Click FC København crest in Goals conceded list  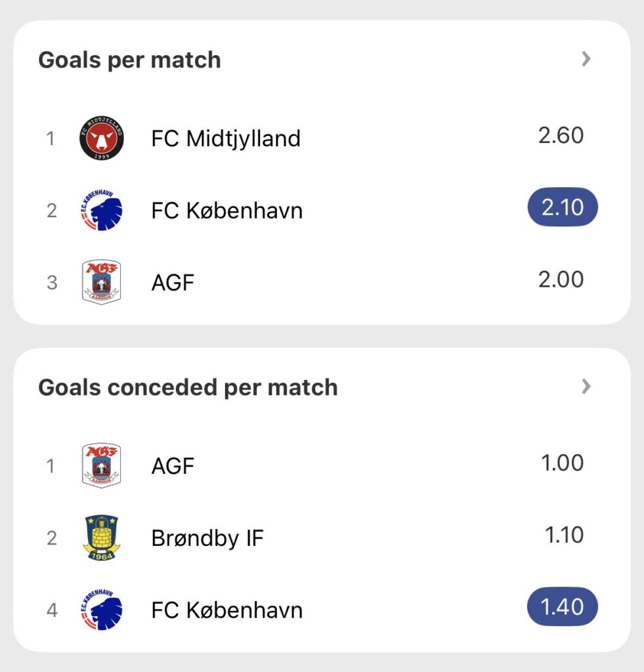coord(101,610)
